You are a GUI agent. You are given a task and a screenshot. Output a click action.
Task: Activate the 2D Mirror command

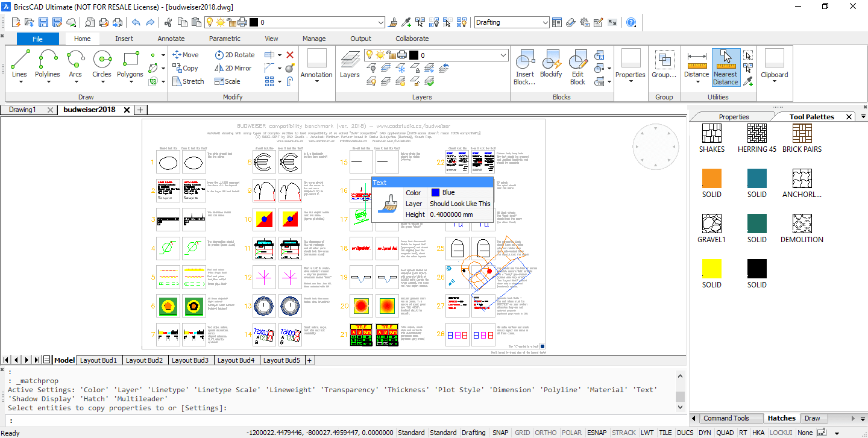tap(233, 68)
